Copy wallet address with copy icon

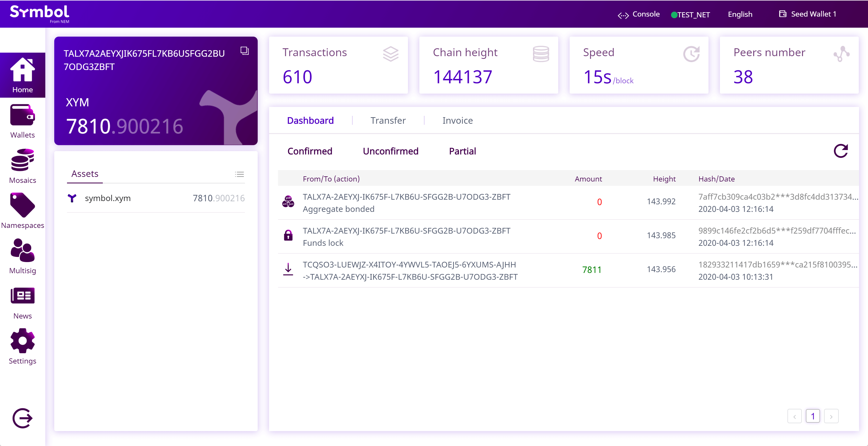click(x=245, y=50)
